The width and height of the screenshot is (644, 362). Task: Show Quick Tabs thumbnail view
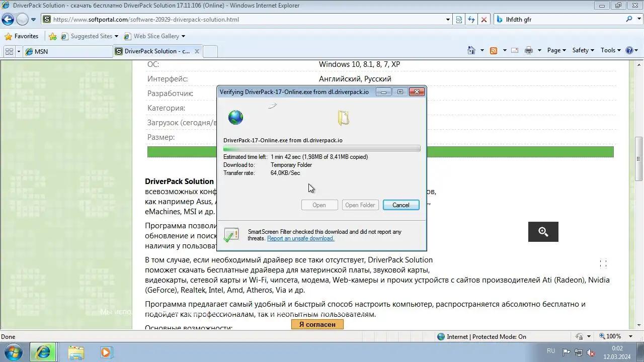(9, 51)
